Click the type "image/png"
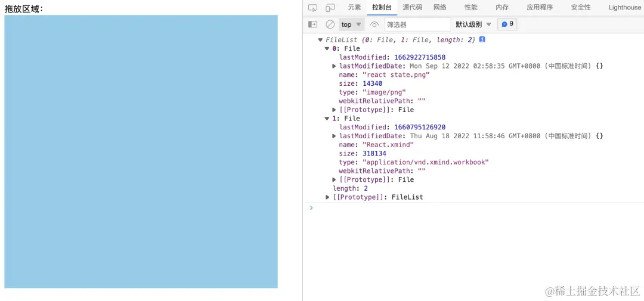This screenshot has width=644, height=301. (x=384, y=92)
